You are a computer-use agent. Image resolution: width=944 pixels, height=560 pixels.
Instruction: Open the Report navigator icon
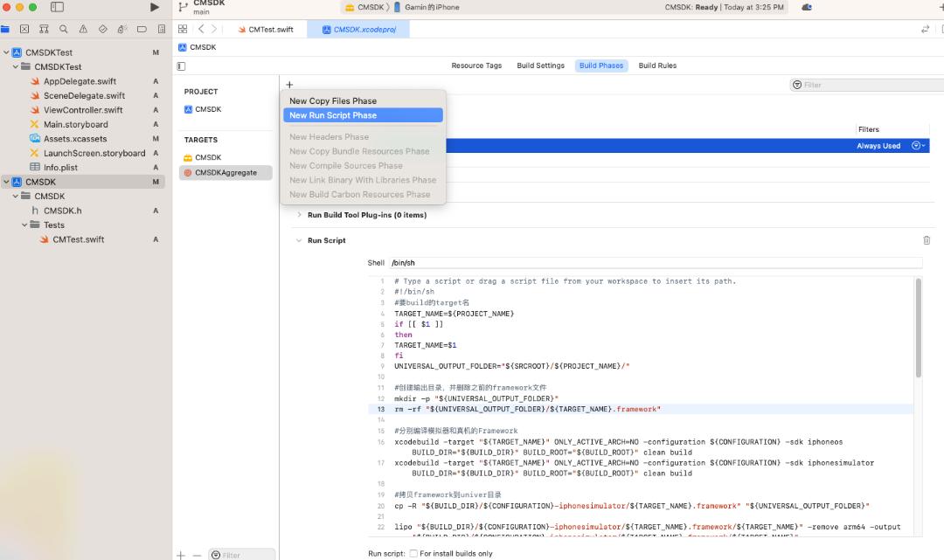(162, 29)
